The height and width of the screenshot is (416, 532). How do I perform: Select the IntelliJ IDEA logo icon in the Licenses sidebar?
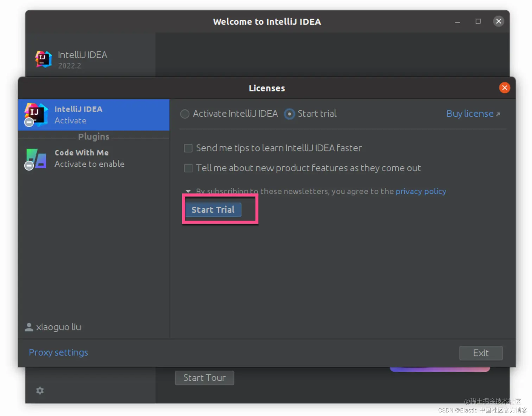pos(36,114)
